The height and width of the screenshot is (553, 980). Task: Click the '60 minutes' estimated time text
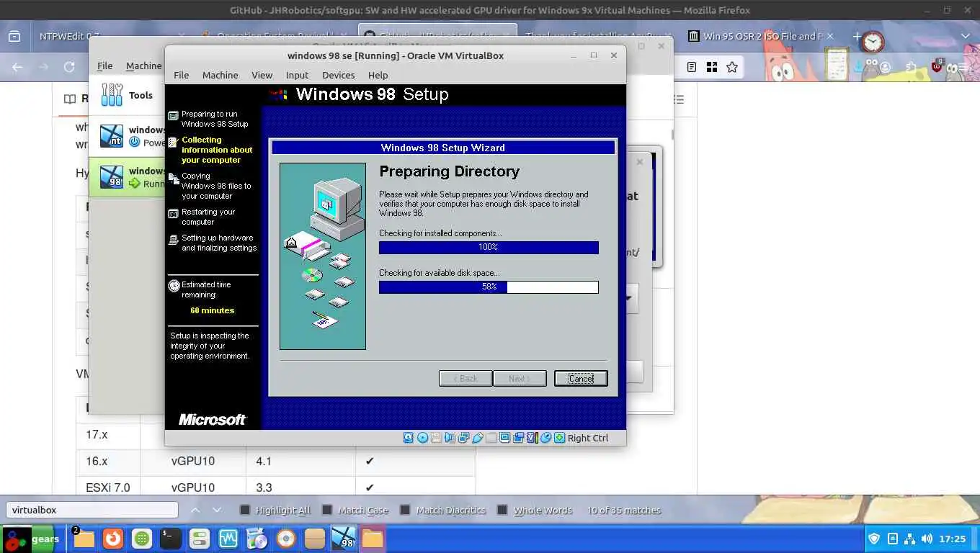tap(213, 310)
